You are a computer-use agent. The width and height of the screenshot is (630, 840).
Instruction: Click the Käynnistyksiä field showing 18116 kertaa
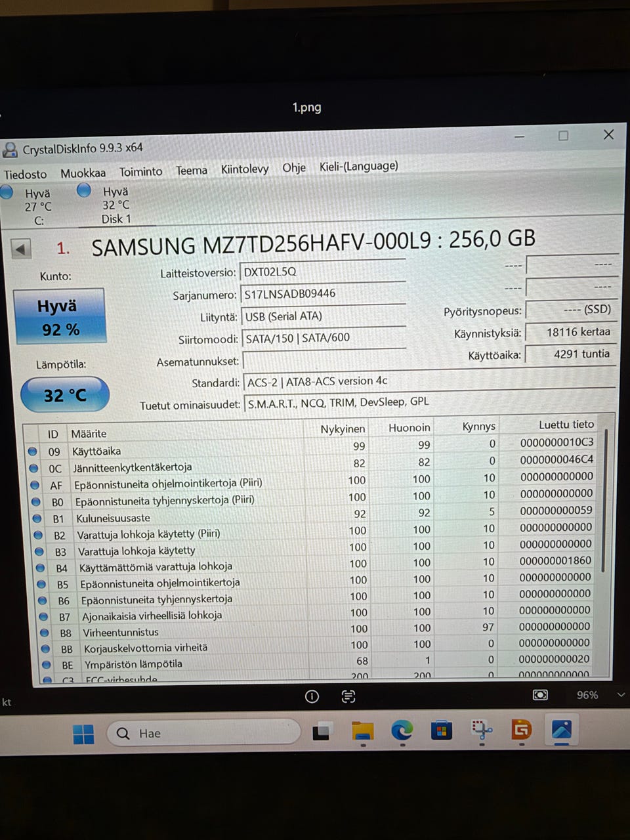(x=572, y=332)
